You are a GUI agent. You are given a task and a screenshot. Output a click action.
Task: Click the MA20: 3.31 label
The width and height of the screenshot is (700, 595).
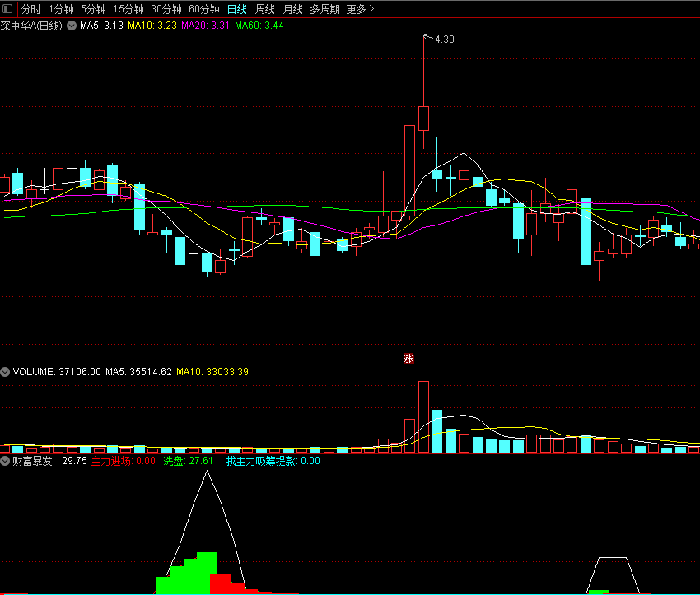[205, 26]
